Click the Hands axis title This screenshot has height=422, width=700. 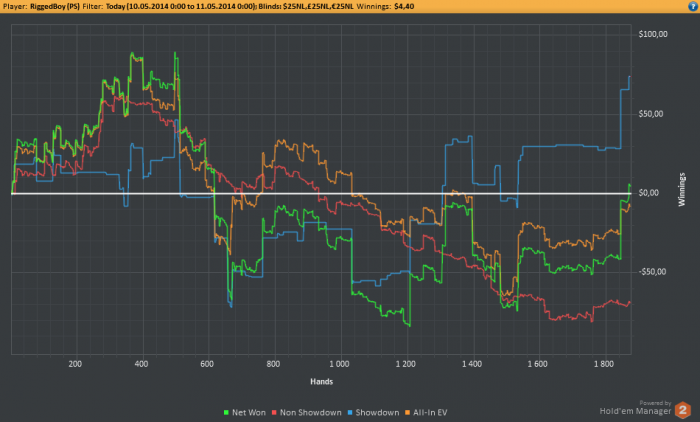(x=321, y=381)
